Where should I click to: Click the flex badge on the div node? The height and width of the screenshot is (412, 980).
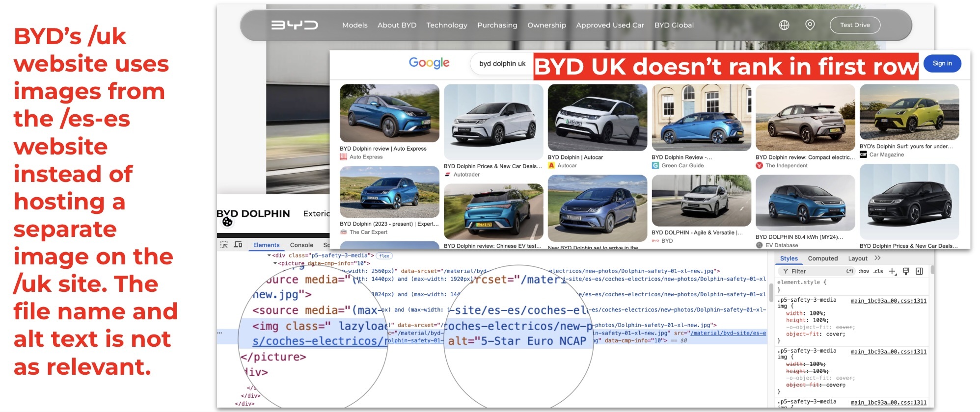click(384, 256)
